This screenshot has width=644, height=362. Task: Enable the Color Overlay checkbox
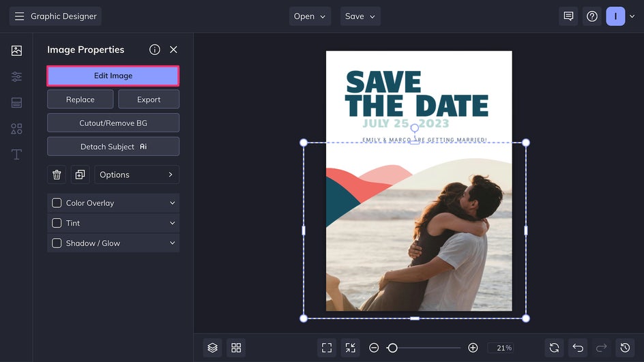coord(57,203)
